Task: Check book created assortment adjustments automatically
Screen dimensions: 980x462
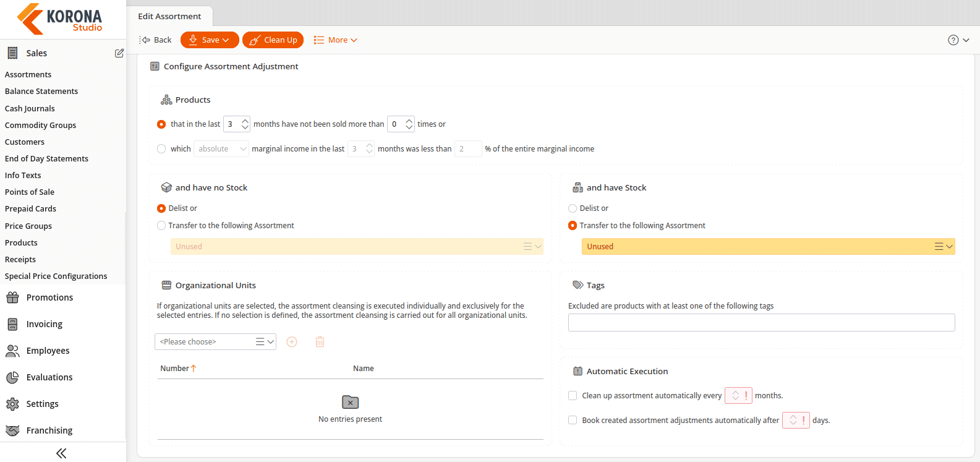Action: [x=573, y=421]
